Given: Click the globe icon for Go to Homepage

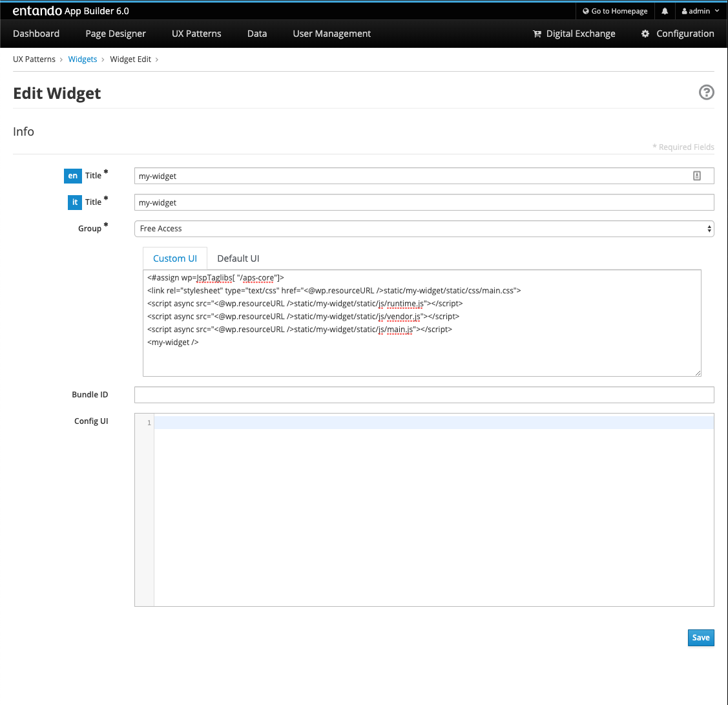Looking at the screenshot, I should (x=585, y=11).
